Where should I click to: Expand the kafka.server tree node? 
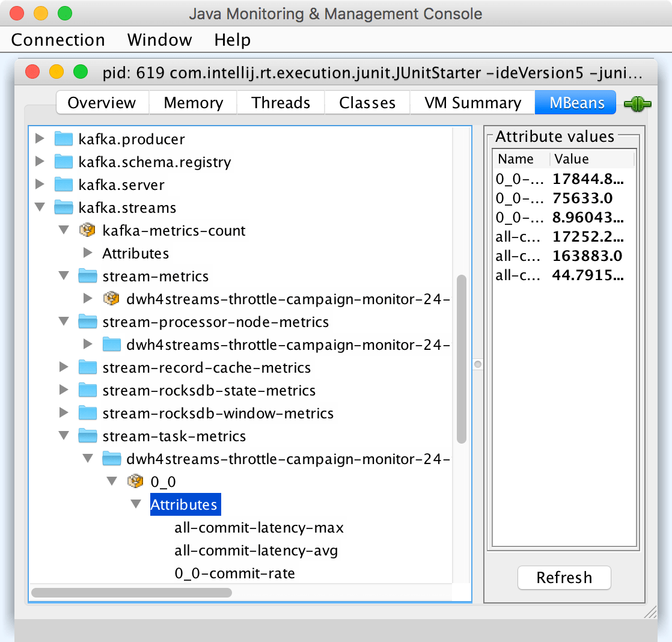(x=39, y=185)
